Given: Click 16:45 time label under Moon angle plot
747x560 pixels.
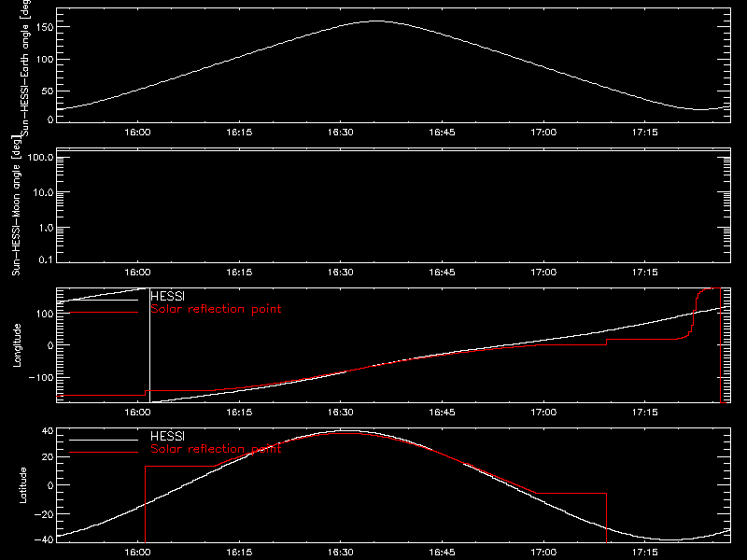Looking at the screenshot, I should [442, 273].
